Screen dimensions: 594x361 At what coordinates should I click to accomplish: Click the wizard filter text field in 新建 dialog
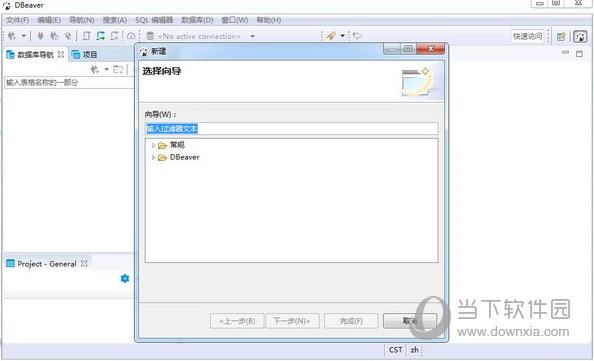[x=291, y=128]
